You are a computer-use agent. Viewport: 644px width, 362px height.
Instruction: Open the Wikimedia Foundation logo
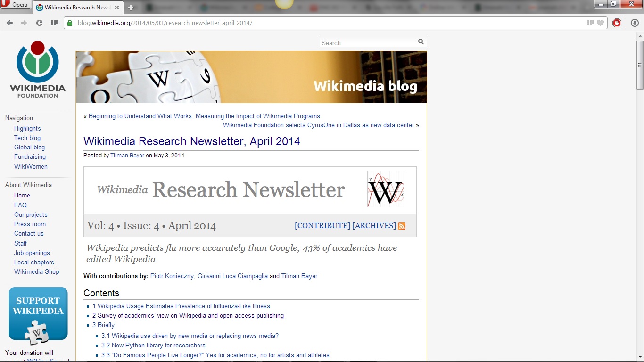click(x=38, y=69)
